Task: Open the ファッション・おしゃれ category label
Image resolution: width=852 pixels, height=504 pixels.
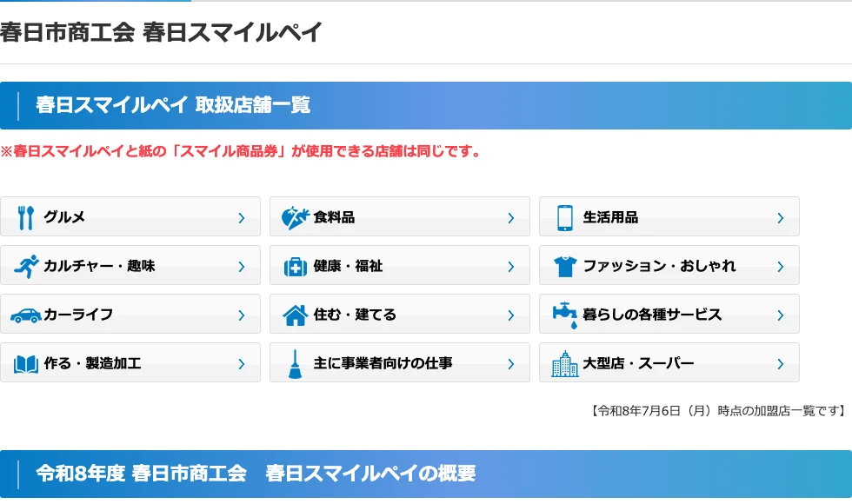Action: pyautogui.click(x=659, y=266)
